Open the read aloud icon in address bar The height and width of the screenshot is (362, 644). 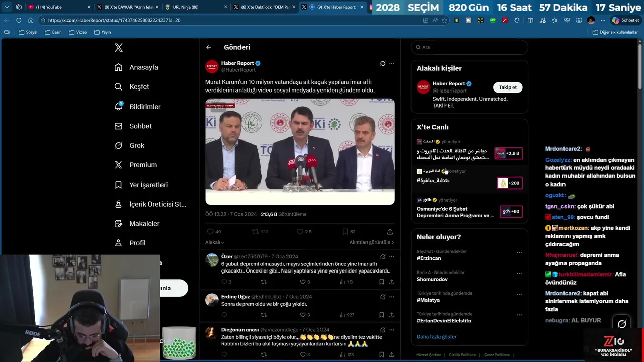pyautogui.click(x=435, y=20)
